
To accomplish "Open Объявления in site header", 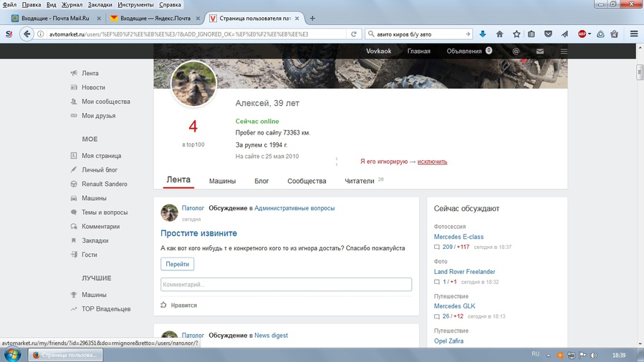I will pos(463,52).
